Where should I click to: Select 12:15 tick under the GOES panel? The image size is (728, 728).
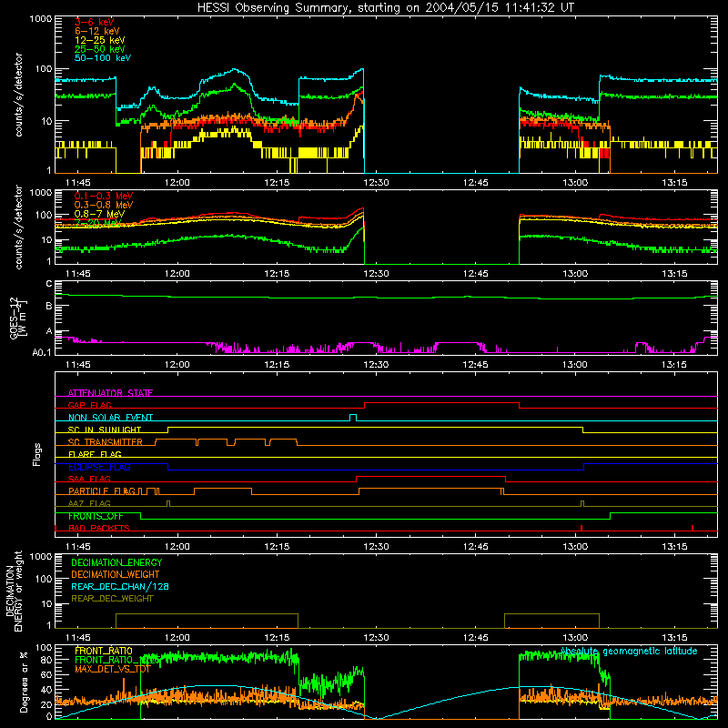point(277,365)
